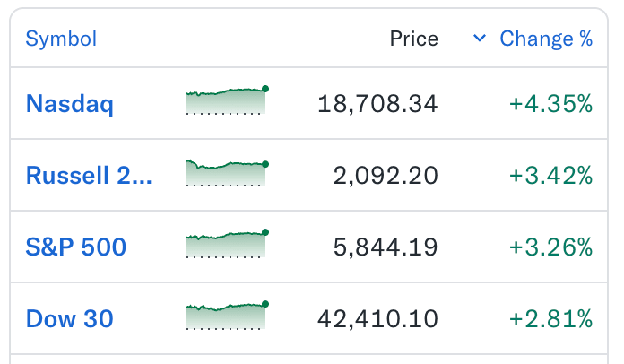Sort the table by the Symbol column
The image size is (624, 364).
coord(61,39)
